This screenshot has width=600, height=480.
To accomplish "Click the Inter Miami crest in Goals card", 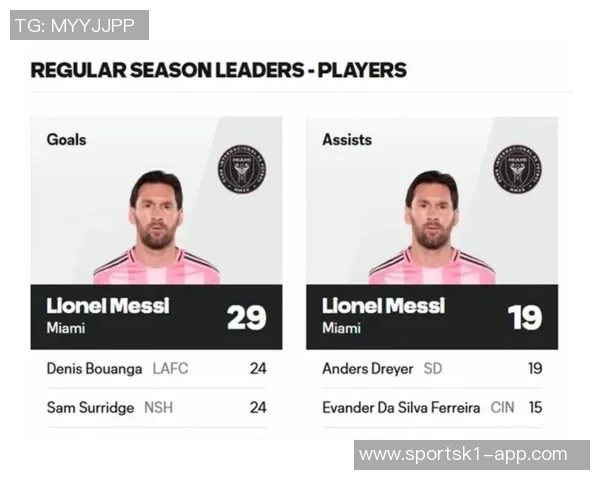I will 243,169.
